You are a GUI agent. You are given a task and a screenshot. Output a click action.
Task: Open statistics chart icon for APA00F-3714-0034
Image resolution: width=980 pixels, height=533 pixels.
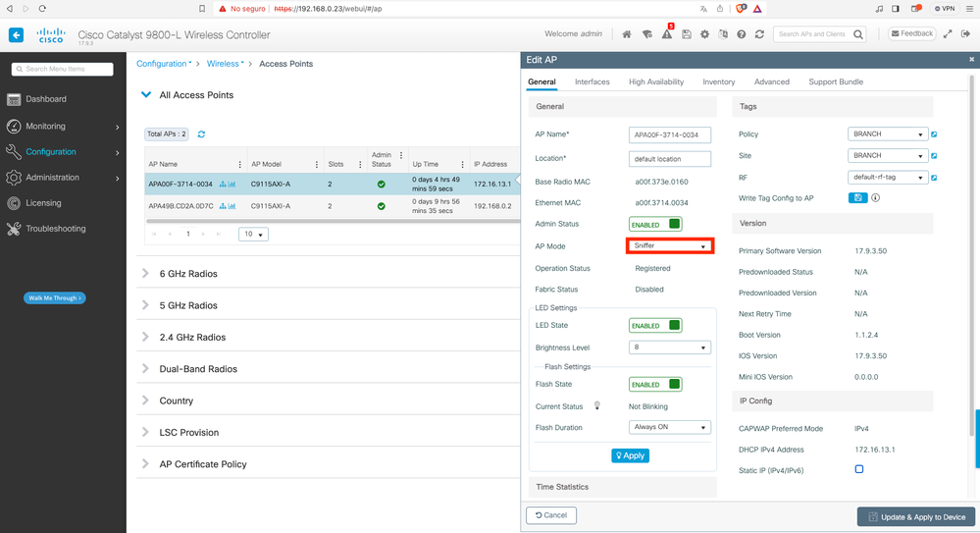pyautogui.click(x=232, y=185)
